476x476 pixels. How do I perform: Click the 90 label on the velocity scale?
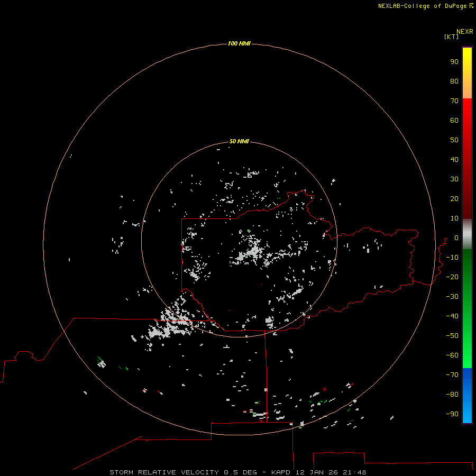pyautogui.click(x=454, y=62)
